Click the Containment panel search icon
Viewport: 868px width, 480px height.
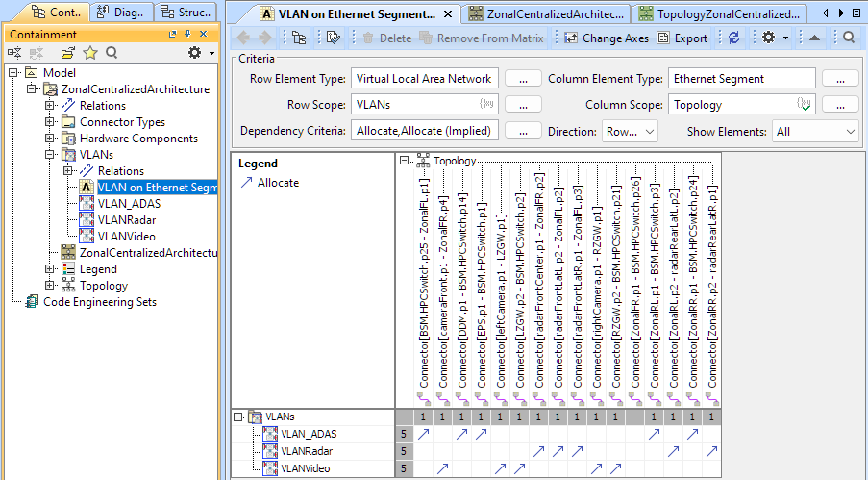tap(112, 53)
